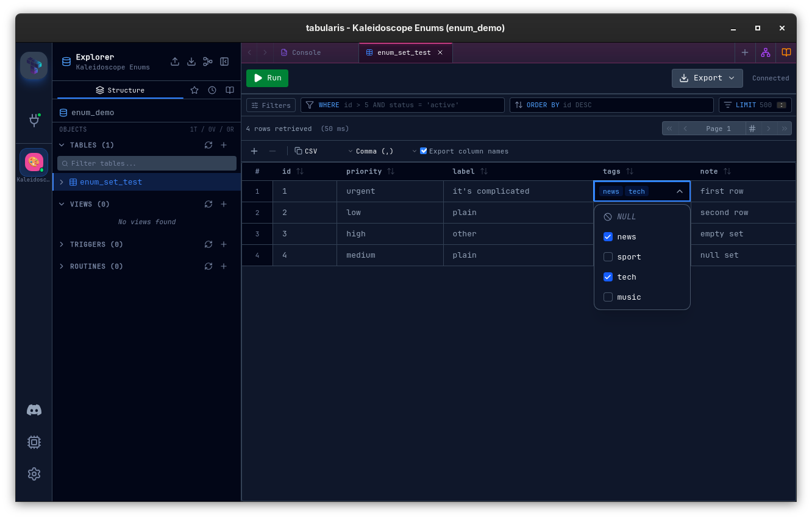812x519 pixels.
Task: Open the connections plug icon
Action: coord(34,120)
